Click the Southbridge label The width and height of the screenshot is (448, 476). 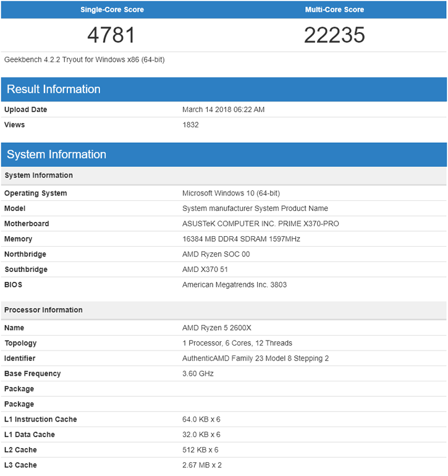point(26,270)
